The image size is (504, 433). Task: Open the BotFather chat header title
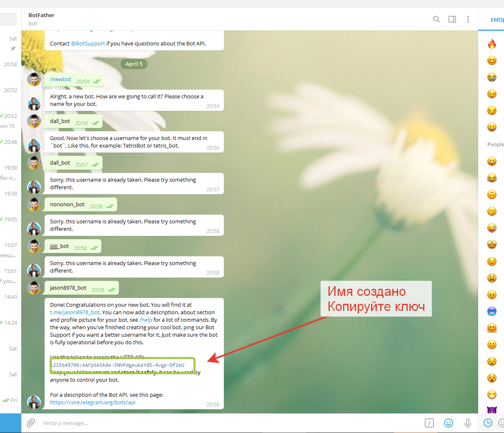42,15
